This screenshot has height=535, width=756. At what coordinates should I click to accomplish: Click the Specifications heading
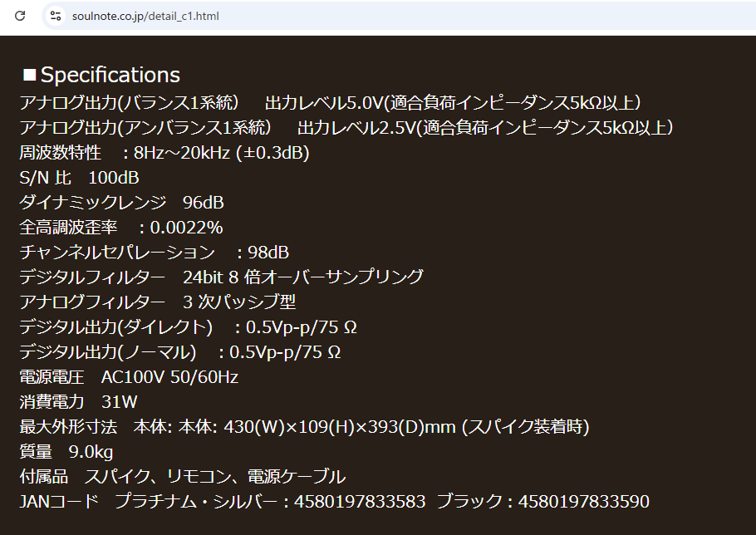[110, 75]
